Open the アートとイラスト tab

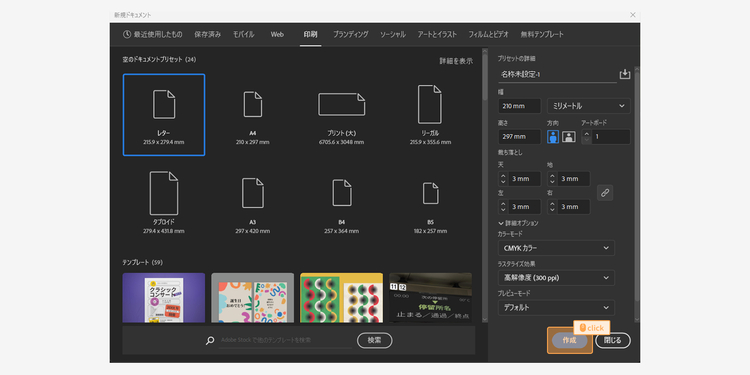[x=437, y=34]
